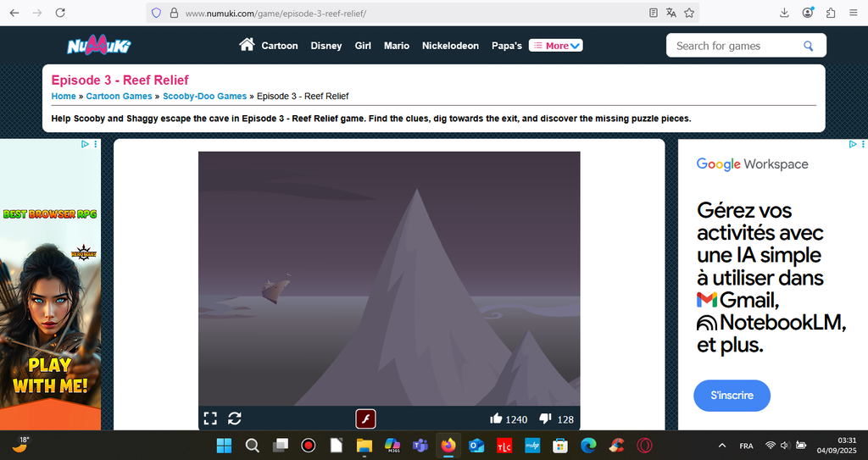Reload the game with refresh icon

(x=235, y=418)
